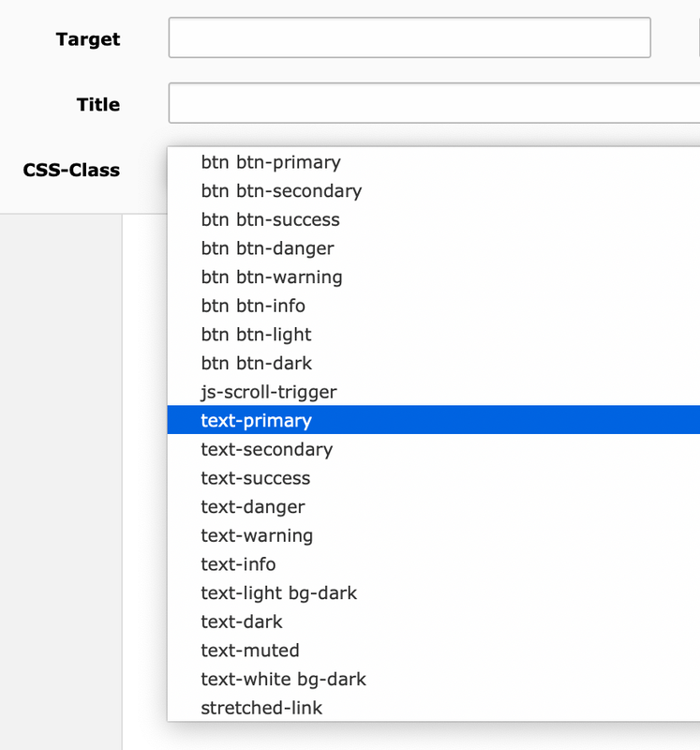
Task: Select the btn btn-info option
Action: click(x=434, y=306)
